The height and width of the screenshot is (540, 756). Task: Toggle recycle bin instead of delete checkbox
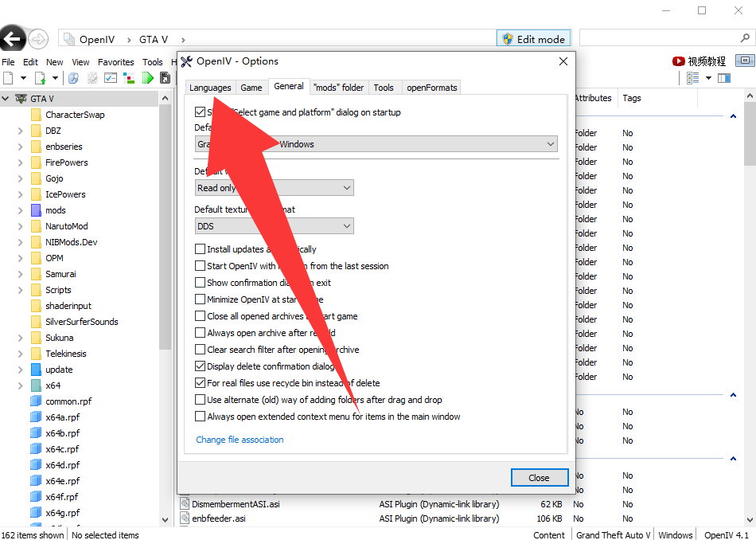(200, 382)
